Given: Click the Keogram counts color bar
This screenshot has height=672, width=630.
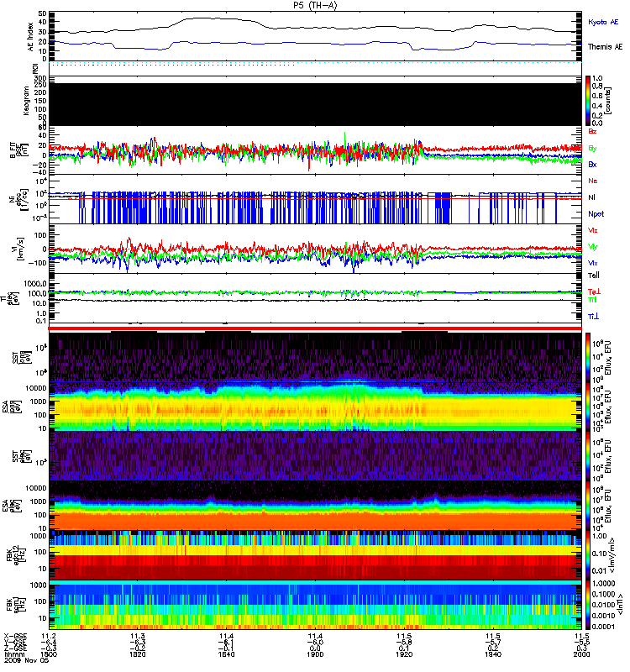Looking at the screenshot, I should [588, 101].
